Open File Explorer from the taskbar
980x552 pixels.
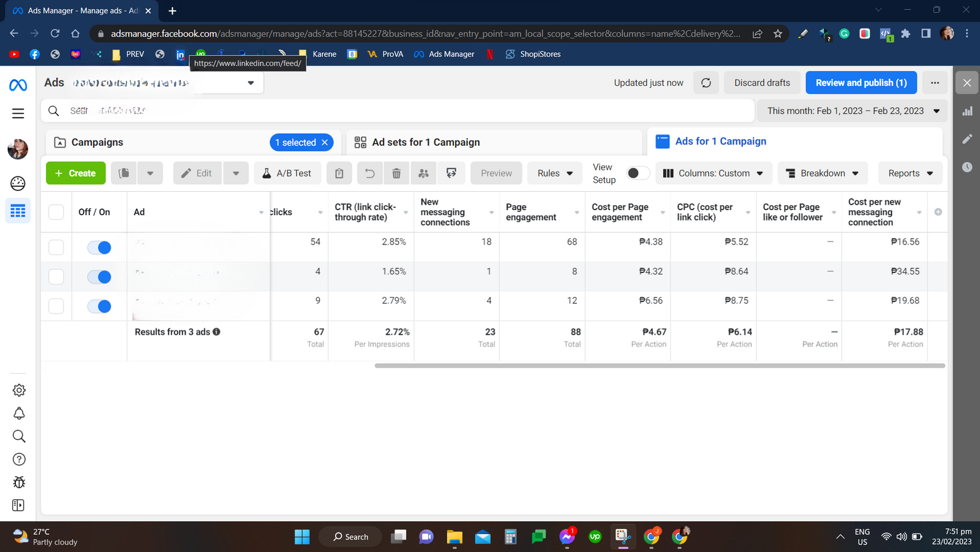tap(454, 537)
